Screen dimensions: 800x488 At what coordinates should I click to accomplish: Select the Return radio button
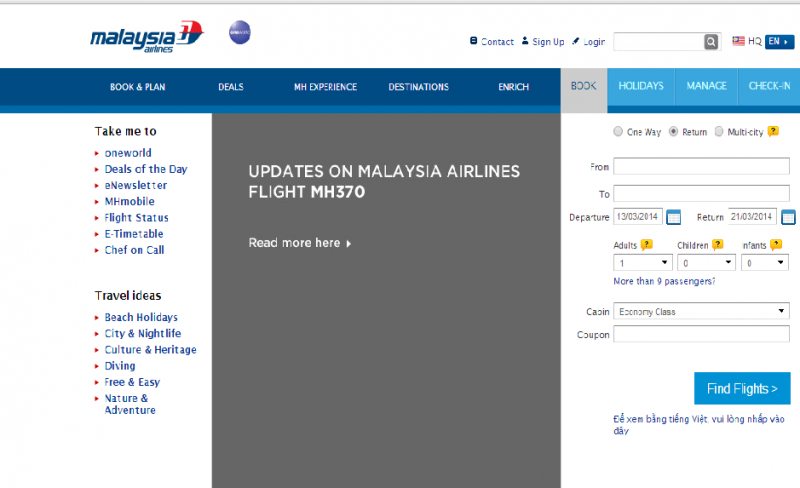(x=673, y=131)
